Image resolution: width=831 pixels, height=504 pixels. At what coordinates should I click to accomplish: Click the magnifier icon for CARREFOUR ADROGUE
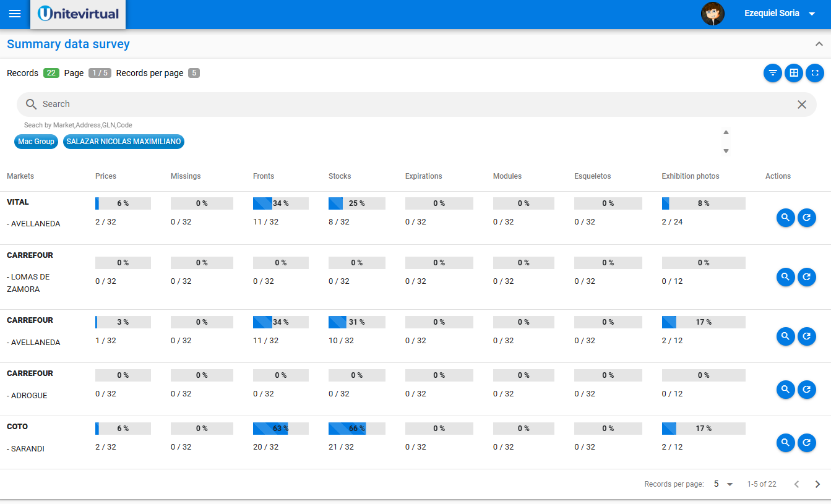(x=785, y=390)
